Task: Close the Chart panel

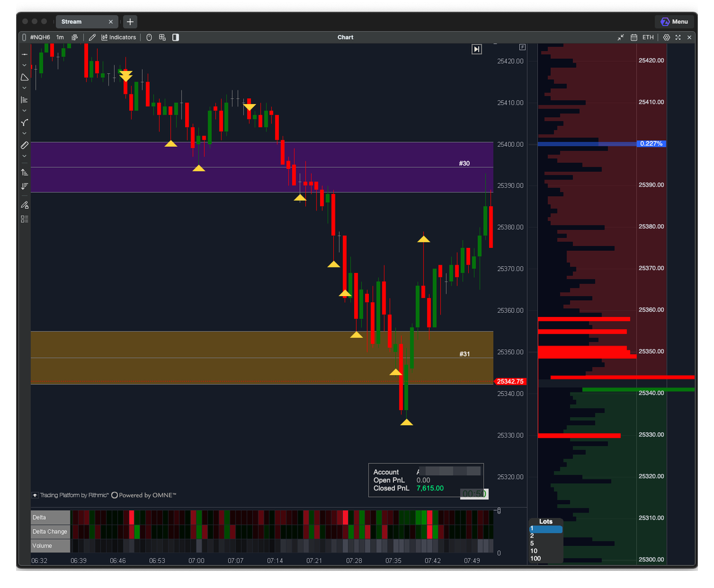Action: (x=689, y=37)
